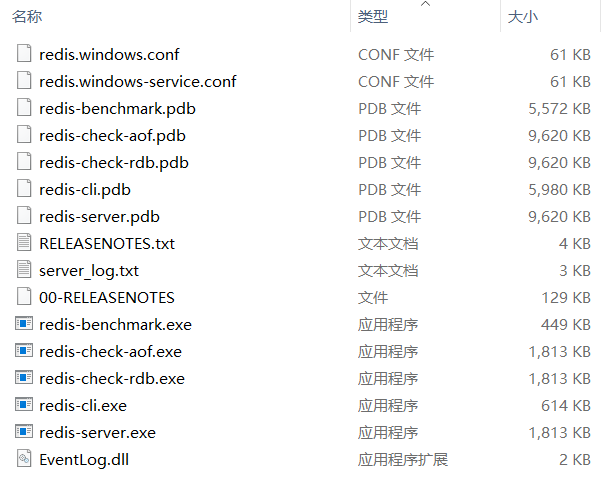Select the redis-check-aof.pdb file name
The width and height of the screenshot is (601, 482).
(112, 135)
